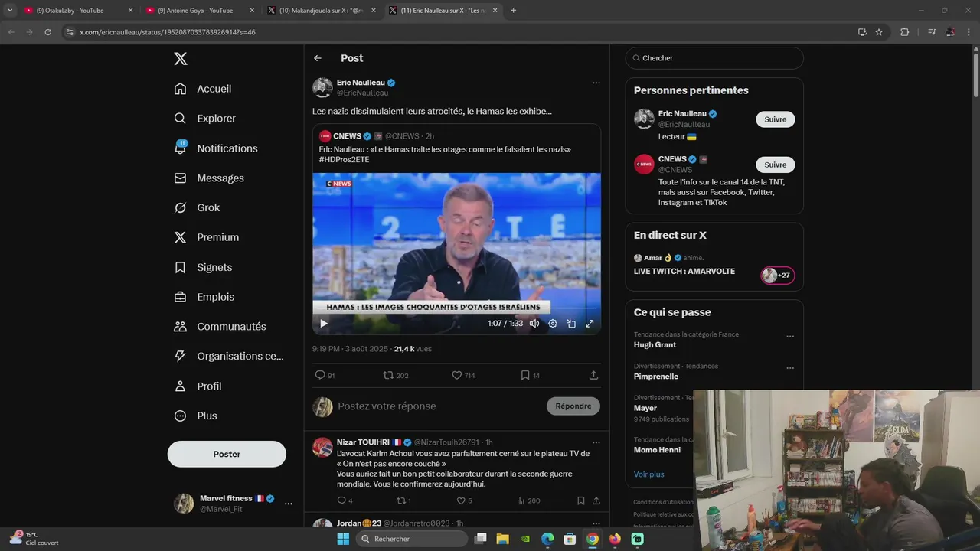Open Premium in the sidebar

coord(207,237)
